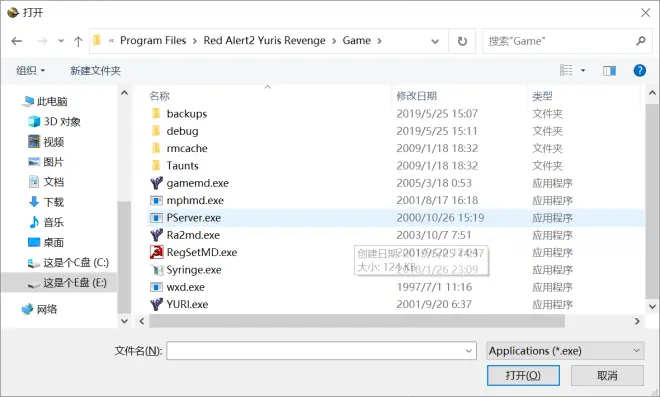Refresh the current folder view
Viewport: 660px width, 397px height.
click(462, 41)
